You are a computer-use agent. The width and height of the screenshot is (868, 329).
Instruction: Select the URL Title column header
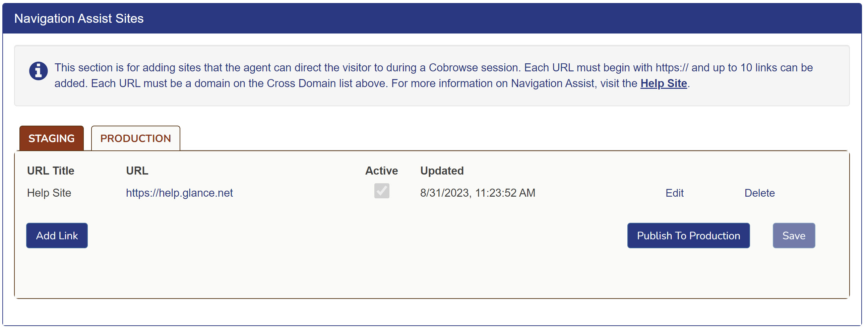[x=51, y=171]
